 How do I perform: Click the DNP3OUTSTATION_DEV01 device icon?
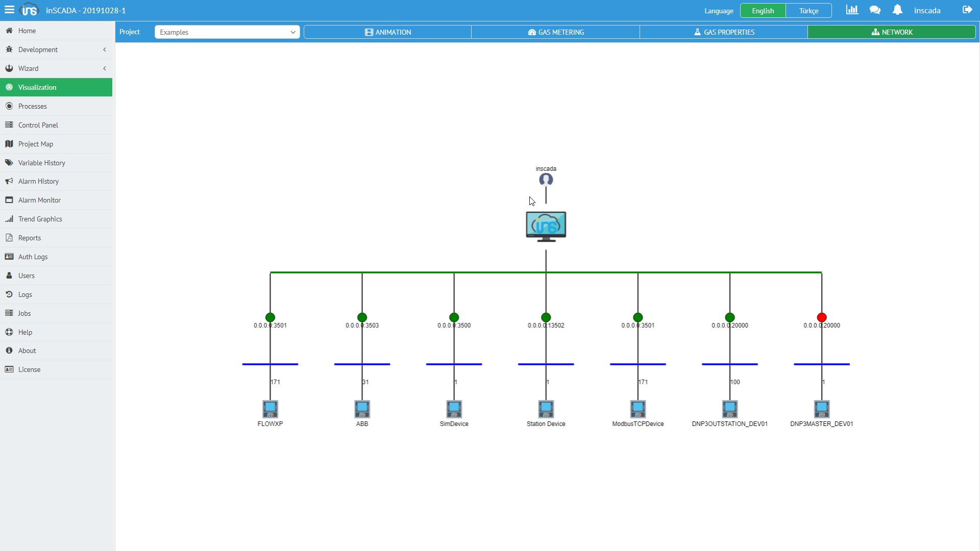729,409
